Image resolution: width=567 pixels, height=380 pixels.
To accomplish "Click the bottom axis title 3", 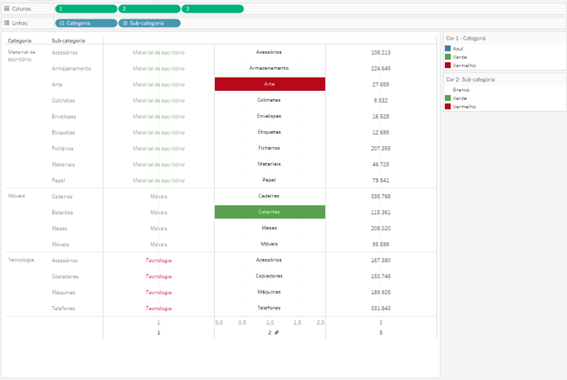I will coord(381,333).
